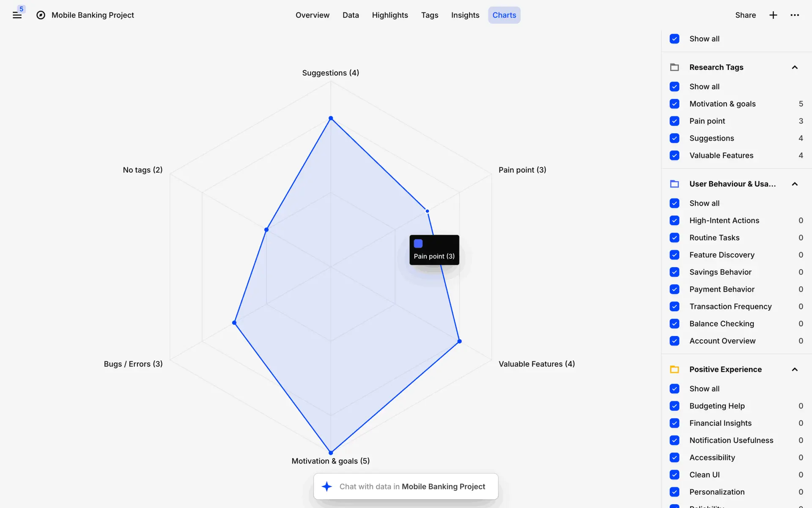Click the Share button
The width and height of the screenshot is (812, 508).
745,15
